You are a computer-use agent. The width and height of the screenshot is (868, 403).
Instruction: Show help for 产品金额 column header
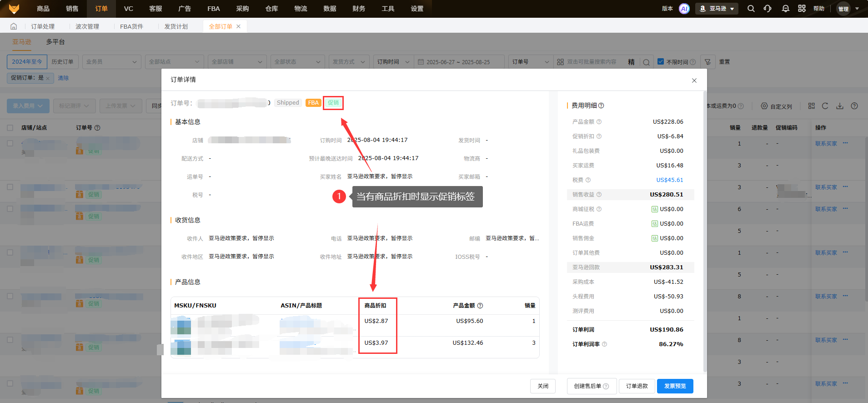[x=480, y=306]
